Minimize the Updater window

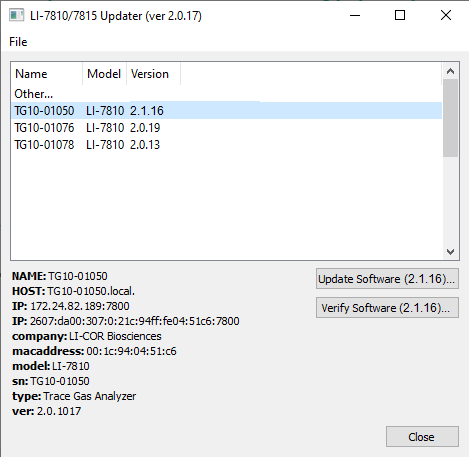pyautogui.click(x=355, y=15)
